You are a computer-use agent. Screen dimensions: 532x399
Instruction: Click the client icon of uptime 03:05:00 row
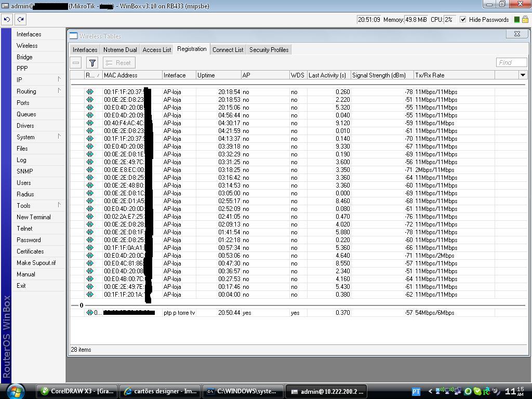[x=89, y=193]
